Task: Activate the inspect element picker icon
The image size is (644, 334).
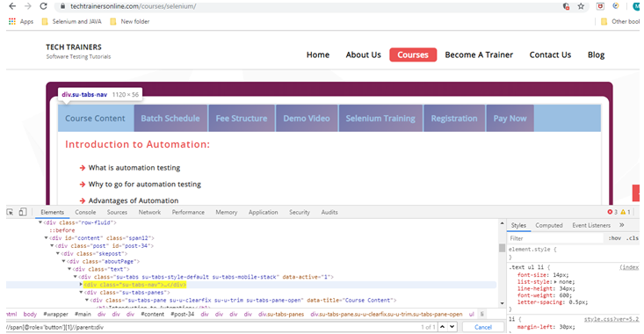Action: click(x=10, y=212)
